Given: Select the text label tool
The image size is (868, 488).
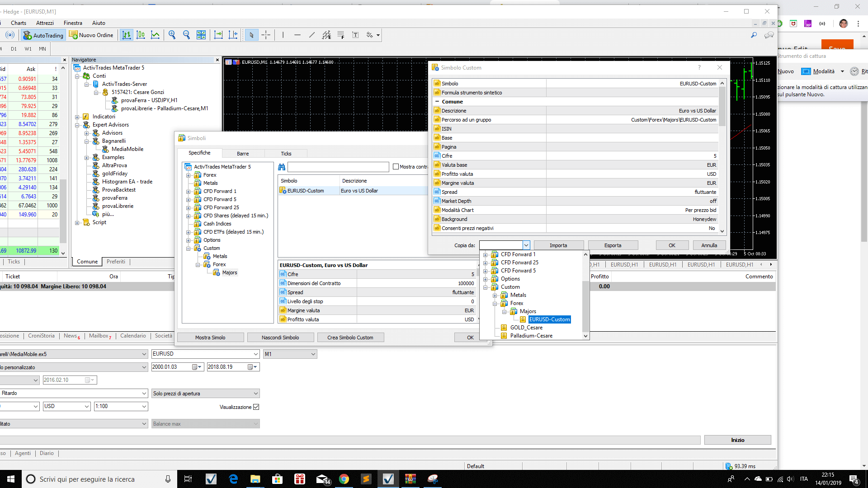Looking at the screenshot, I should coord(355,35).
